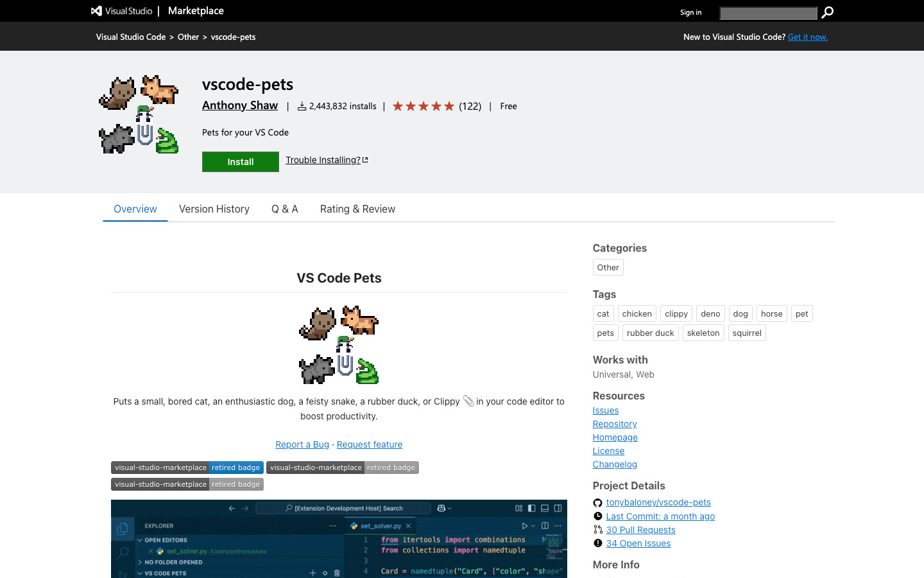Open the Repository resource link

(x=615, y=424)
